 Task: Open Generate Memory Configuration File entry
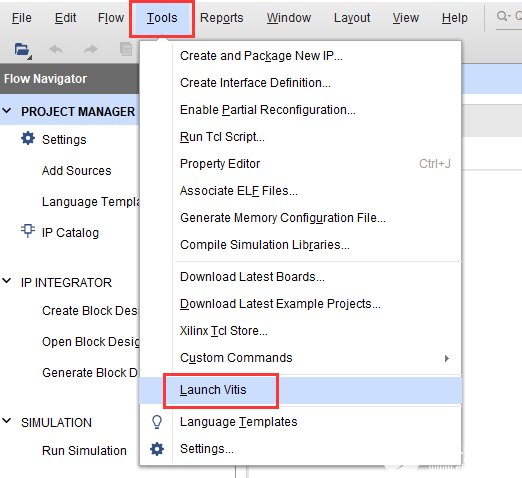(x=283, y=218)
